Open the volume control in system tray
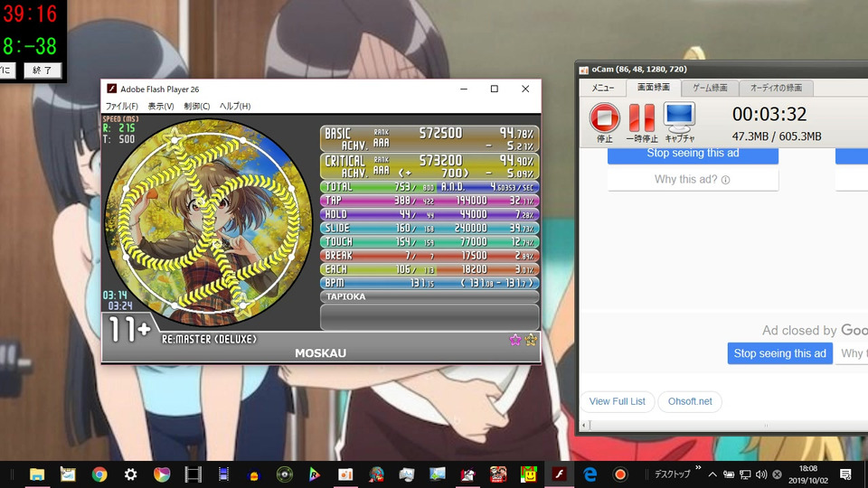The height and width of the screenshot is (488, 868). [x=761, y=474]
